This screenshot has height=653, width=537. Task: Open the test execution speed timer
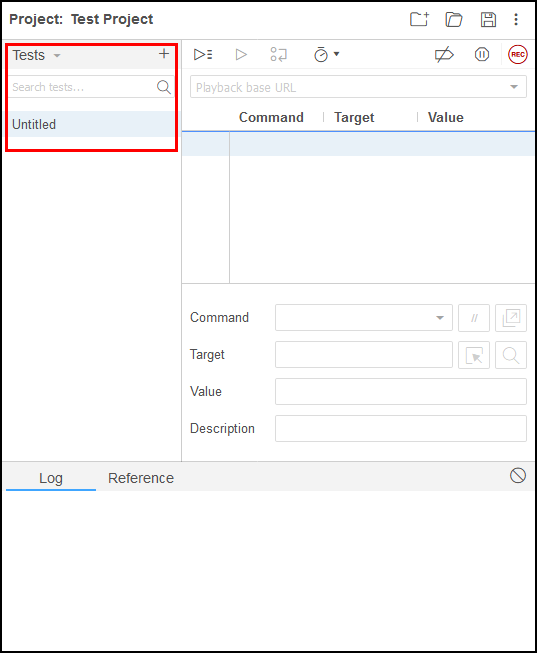pos(326,54)
